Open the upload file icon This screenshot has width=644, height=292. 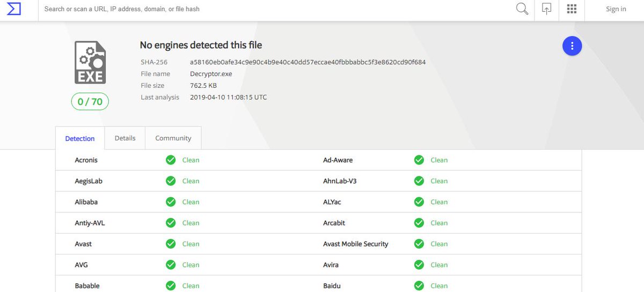click(547, 9)
